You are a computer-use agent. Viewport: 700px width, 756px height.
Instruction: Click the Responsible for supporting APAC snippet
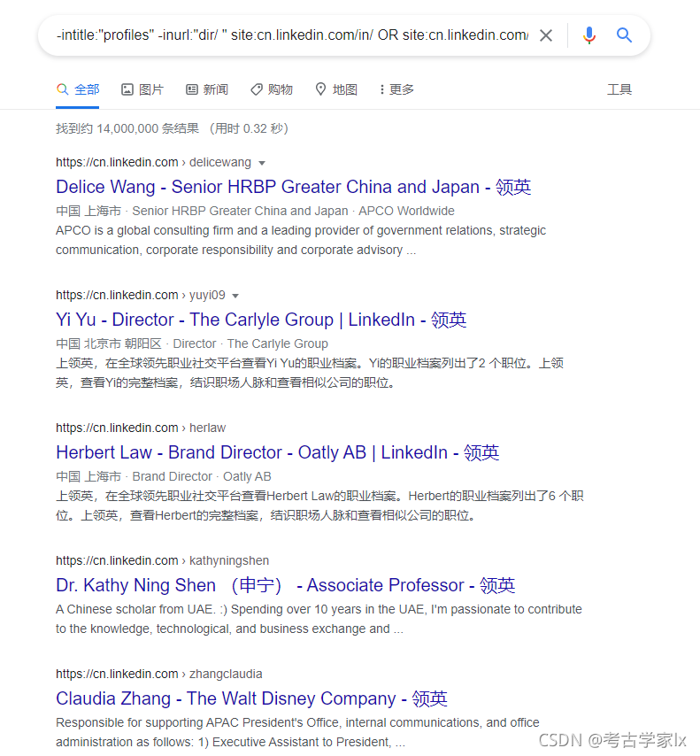click(297, 732)
